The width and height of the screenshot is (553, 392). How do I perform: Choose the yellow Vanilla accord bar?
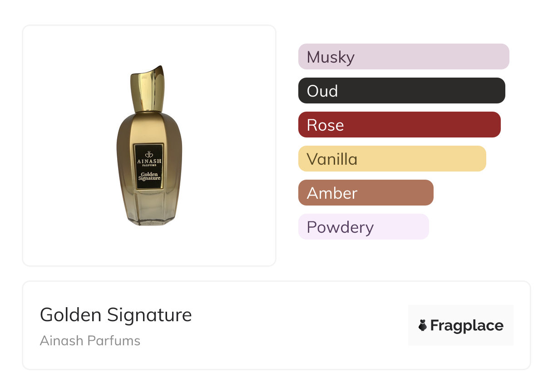click(392, 159)
